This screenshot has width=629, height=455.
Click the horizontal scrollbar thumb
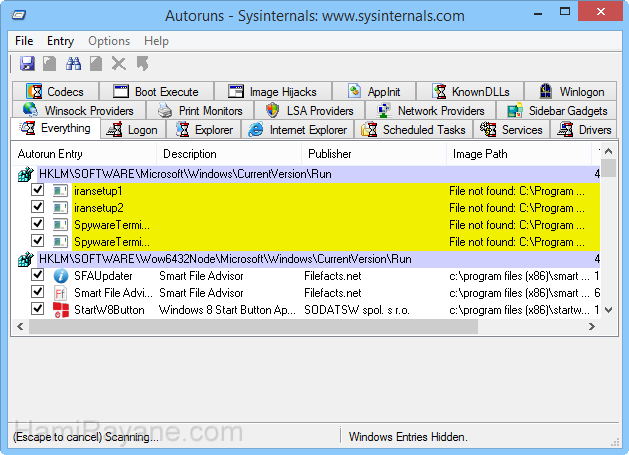[x=254, y=327]
